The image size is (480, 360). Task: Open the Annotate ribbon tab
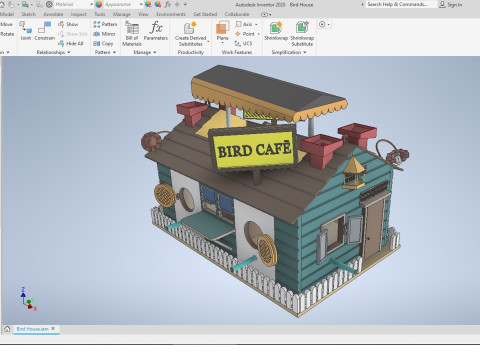click(x=53, y=14)
